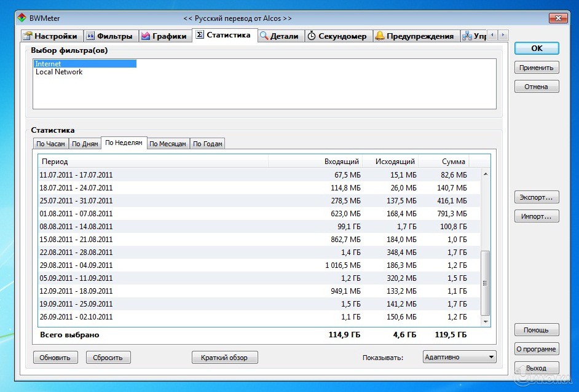The height and width of the screenshot is (392, 579).
Task: Switch to the Фильтры tab
Action: pos(109,36)
